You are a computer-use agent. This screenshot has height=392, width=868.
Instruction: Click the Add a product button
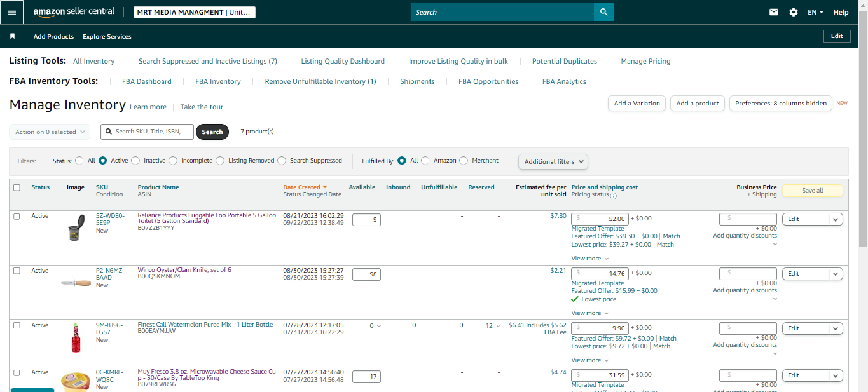tap(698, 103)
